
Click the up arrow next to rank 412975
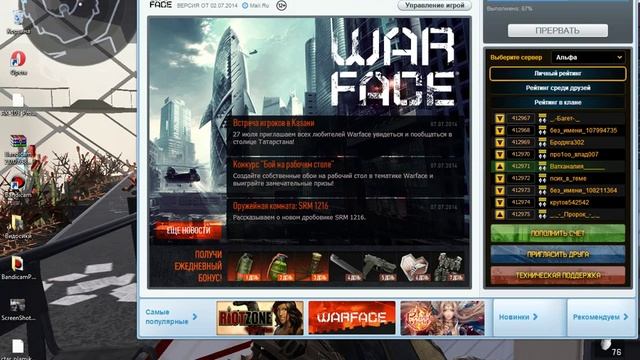[x=500, y=215]
